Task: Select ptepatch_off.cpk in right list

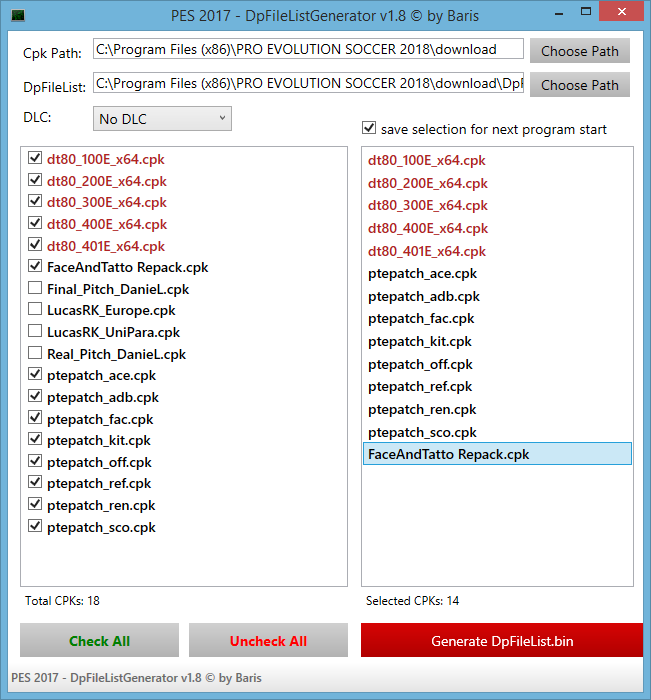Action: click(x=497, y=364)
